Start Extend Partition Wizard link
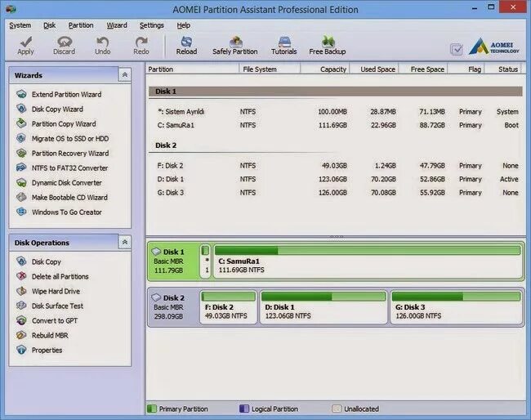 (67, 95)
